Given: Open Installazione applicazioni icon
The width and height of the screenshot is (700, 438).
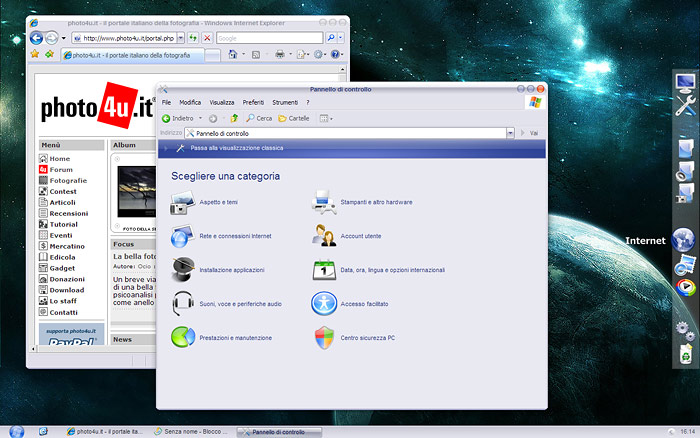Looking at the screenshot, I should click(182, 270).
